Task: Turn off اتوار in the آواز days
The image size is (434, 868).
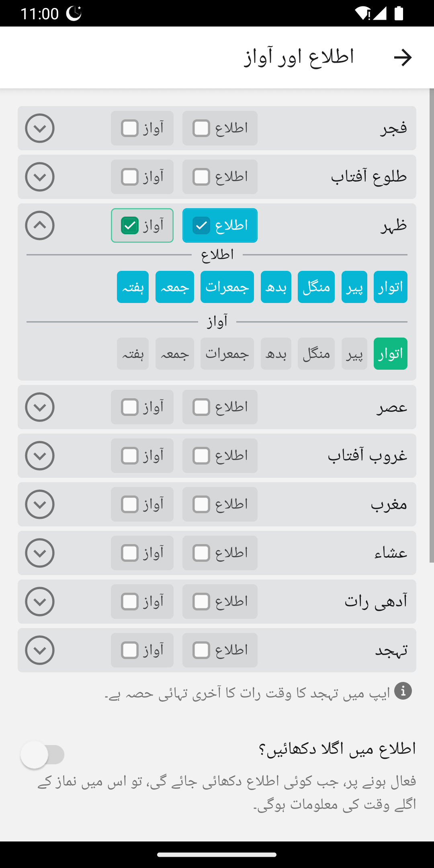Action: point(390,354)
